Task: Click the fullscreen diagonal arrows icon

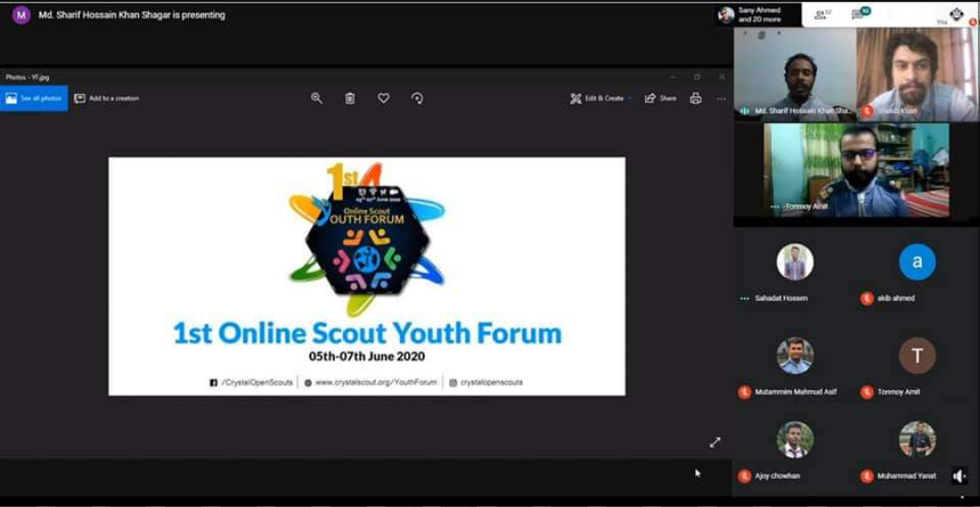Action: pos(715,442)
